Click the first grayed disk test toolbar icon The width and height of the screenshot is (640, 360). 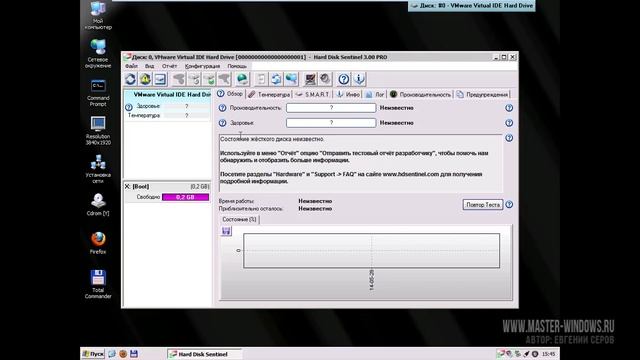[x=179, y=79]
